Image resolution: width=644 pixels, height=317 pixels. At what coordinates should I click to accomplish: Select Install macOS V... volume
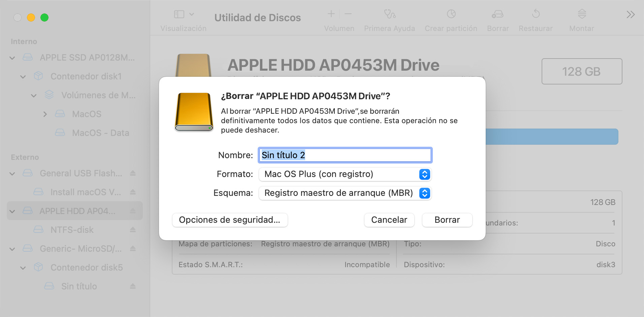75,192
